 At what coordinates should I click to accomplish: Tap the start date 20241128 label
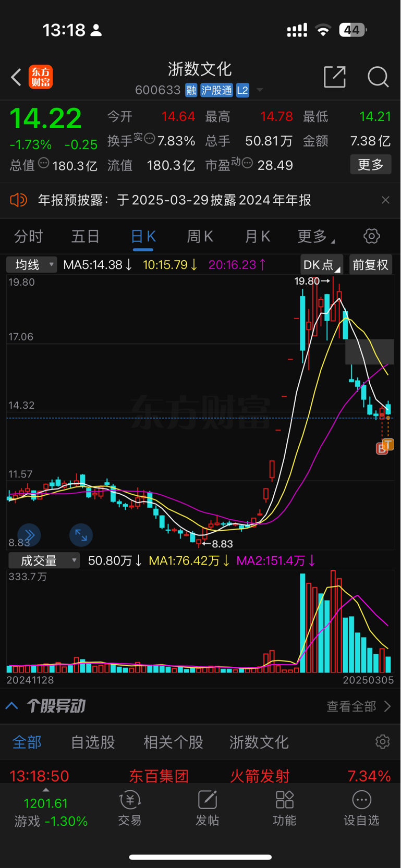(30, 680)
